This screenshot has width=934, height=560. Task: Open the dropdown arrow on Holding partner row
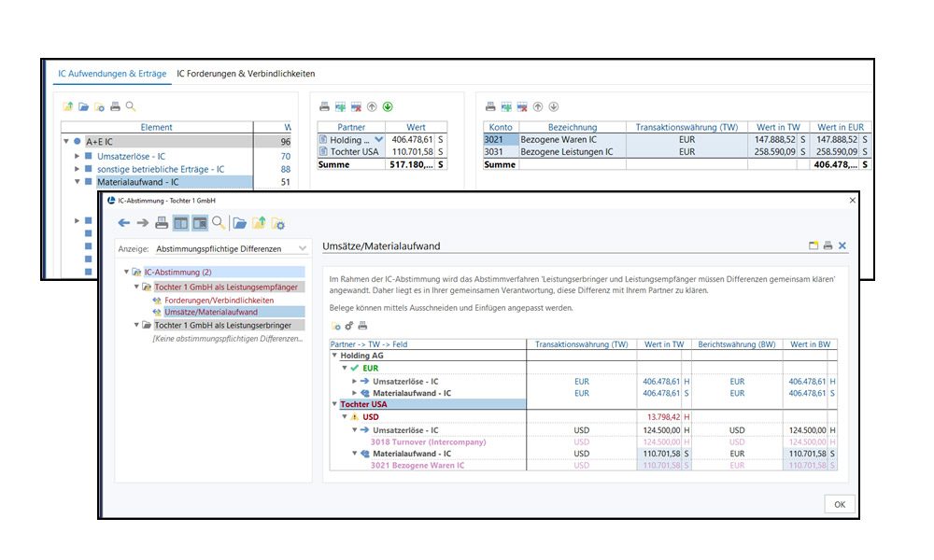coord(379,139)
